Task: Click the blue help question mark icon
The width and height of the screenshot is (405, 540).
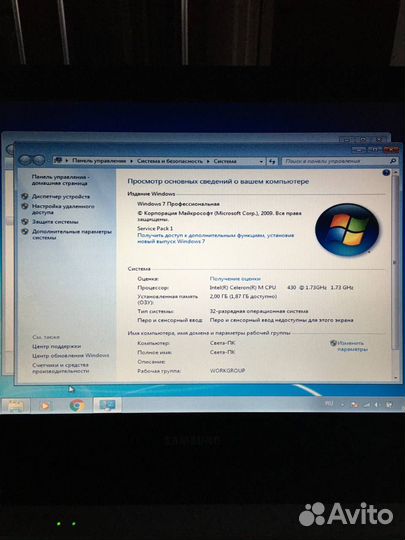Action: (386, 173)
